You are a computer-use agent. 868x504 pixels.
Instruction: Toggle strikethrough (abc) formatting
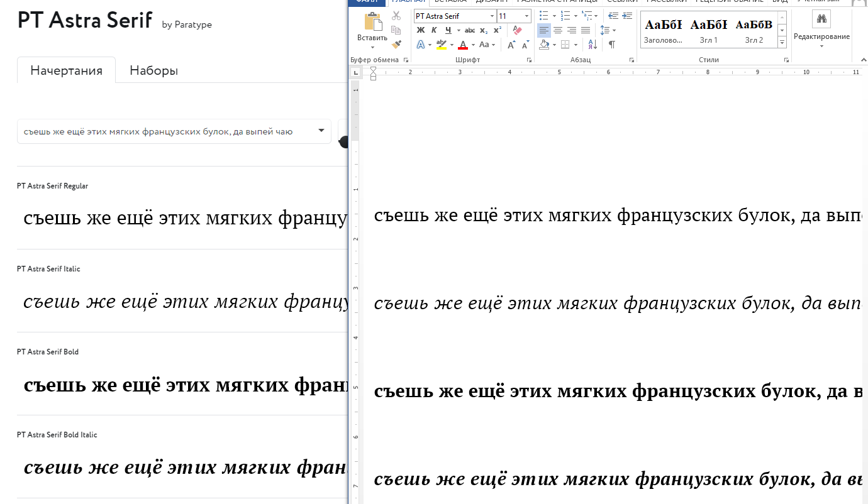(470, 30)
